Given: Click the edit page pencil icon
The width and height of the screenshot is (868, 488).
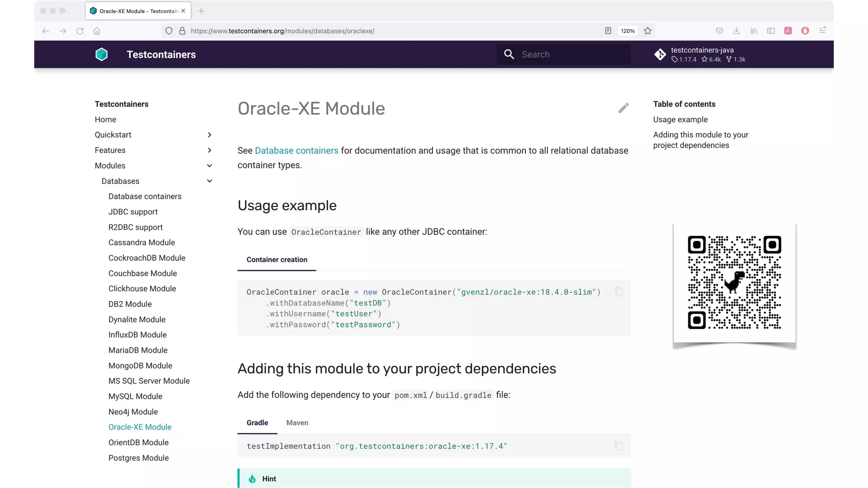Looking at the screenshot, I should coord(623,108).
